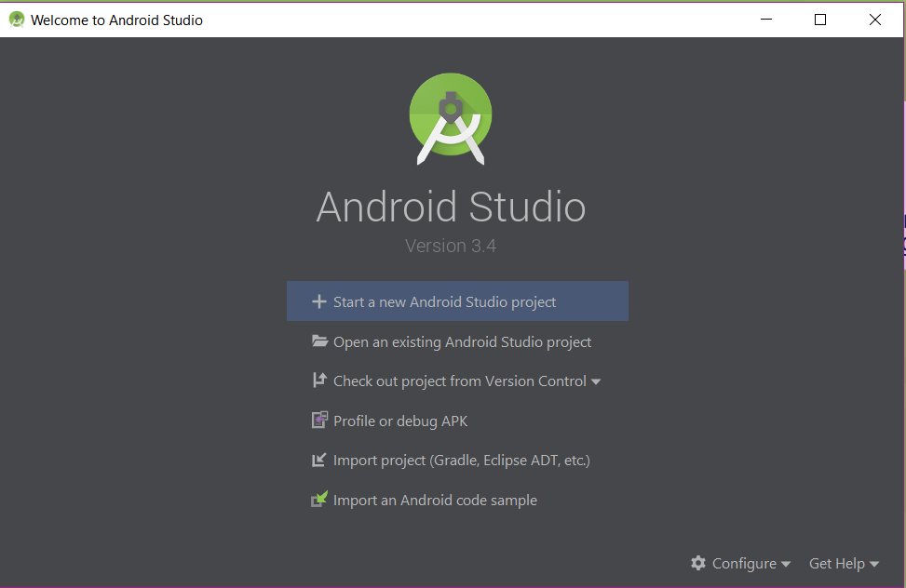Maximize the Welcome to Android Studio window
The height and width of the screenshot is (588, 906).
pyautogui.click(x=820, y=20)
